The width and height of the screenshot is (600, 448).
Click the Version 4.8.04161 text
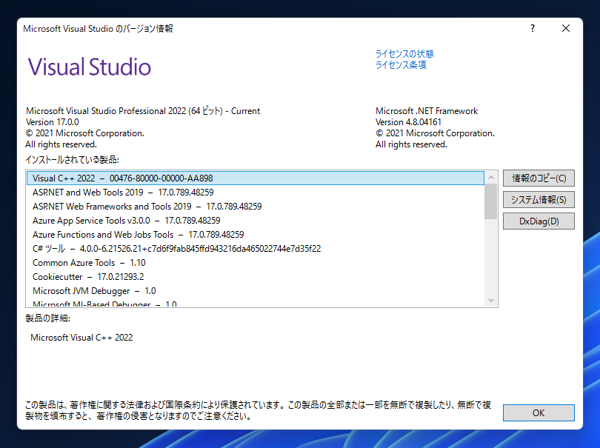(408, 122)
